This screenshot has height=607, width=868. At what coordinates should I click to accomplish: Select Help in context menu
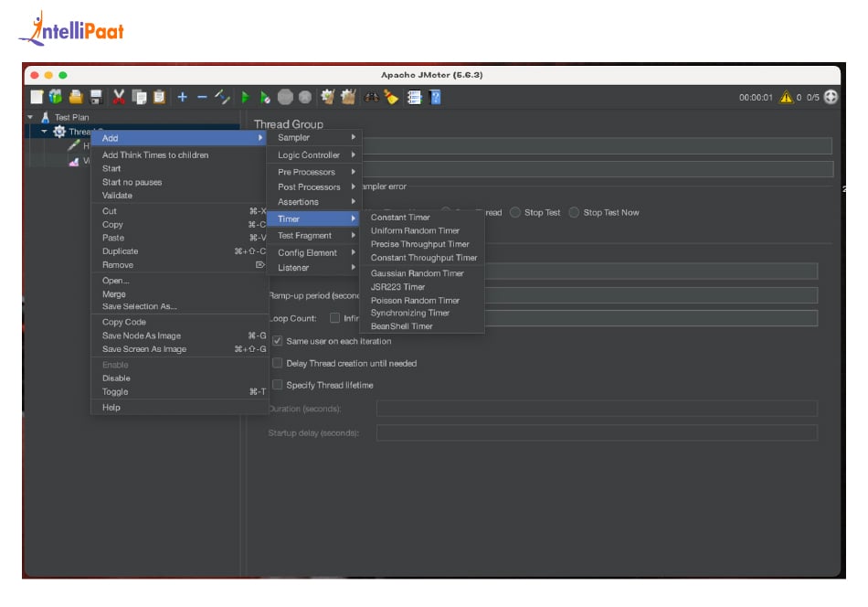tap(111, 408)
